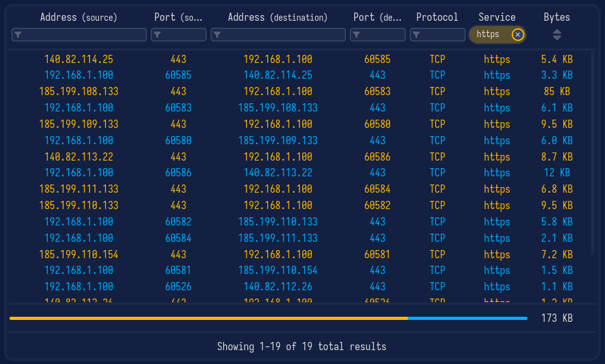Click the 173 KB total bytes label
Viewport: 605px width, 364px height.
click(556, 319)
